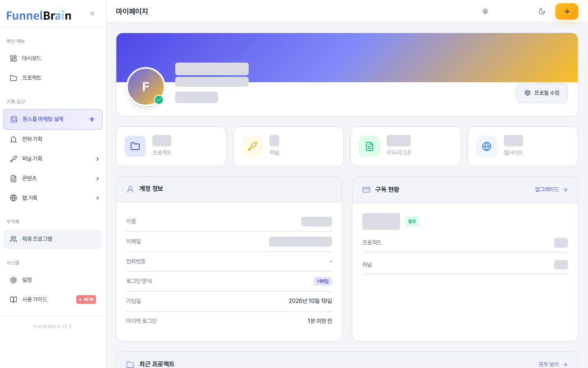Screen dimensions: 588x368
Task: Open the 리드마그넷 stats card document icon
Action: (370, 146)
